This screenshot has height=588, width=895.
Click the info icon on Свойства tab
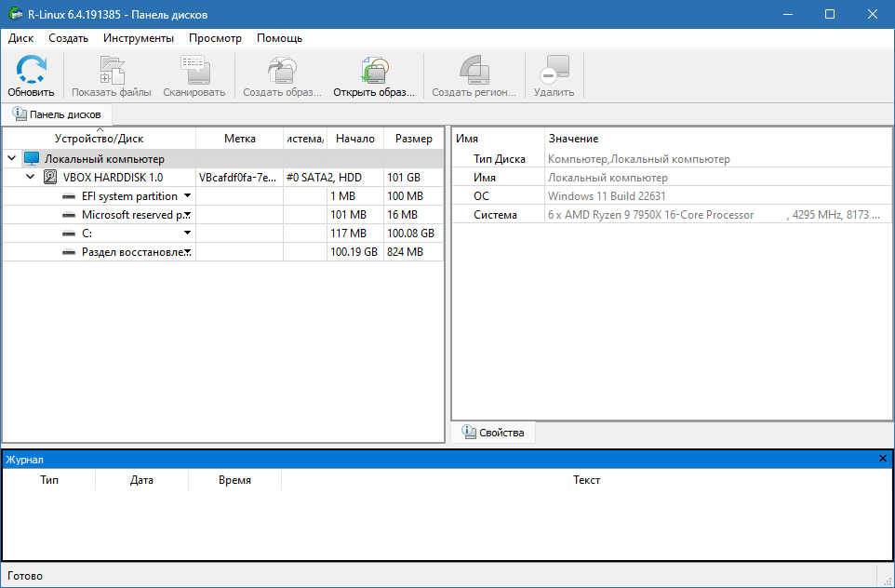pos(469,432)
